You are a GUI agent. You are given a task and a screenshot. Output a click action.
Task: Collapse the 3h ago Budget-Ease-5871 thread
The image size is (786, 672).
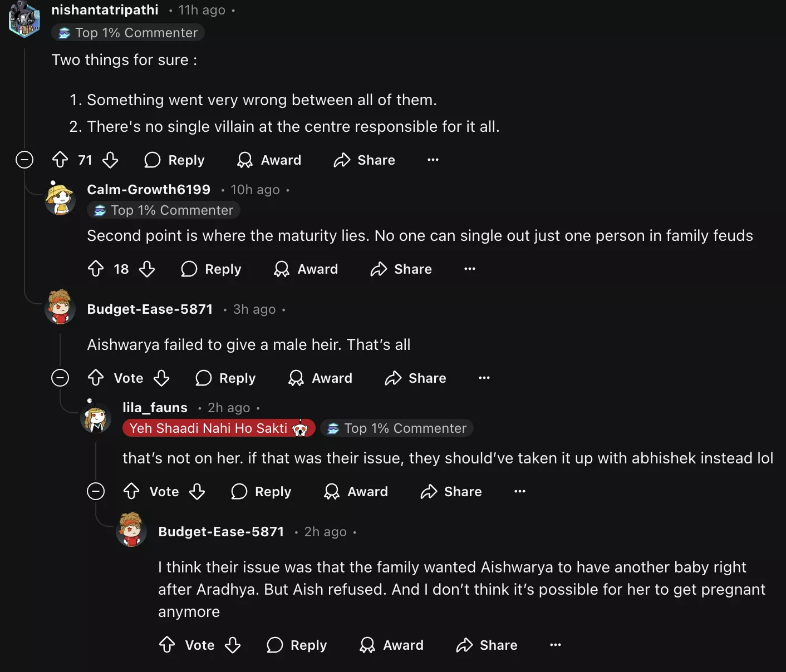pos(60,378)
